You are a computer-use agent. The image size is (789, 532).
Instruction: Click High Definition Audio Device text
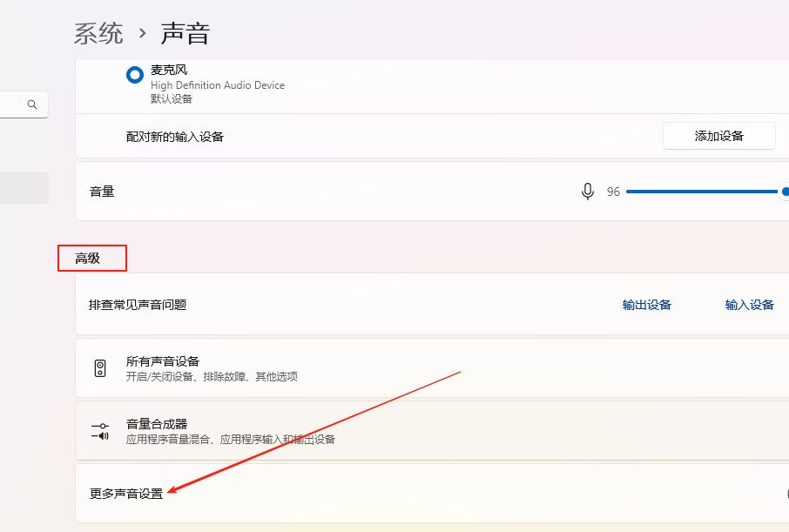click(x=218, y=85)
